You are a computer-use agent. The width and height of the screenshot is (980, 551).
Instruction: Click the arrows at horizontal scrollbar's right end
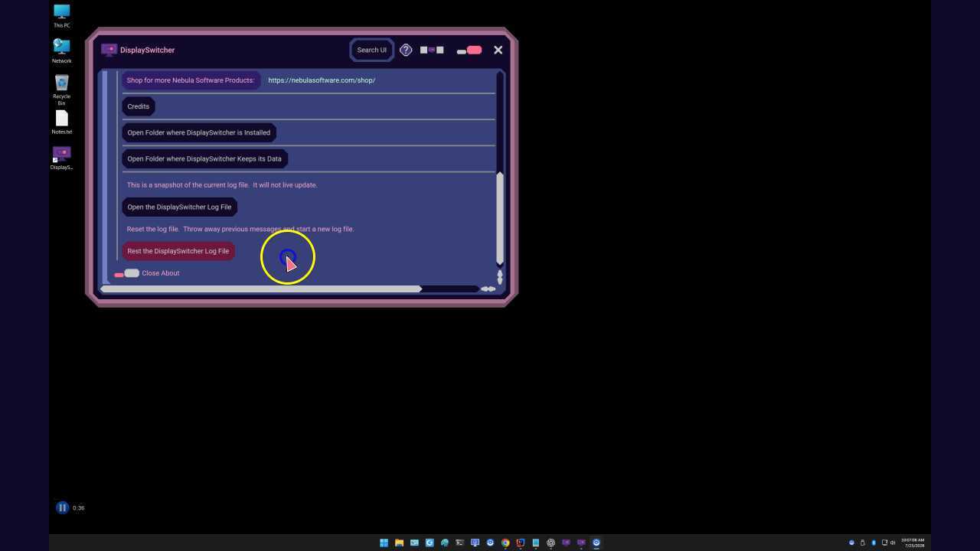[x=488, y=289]
